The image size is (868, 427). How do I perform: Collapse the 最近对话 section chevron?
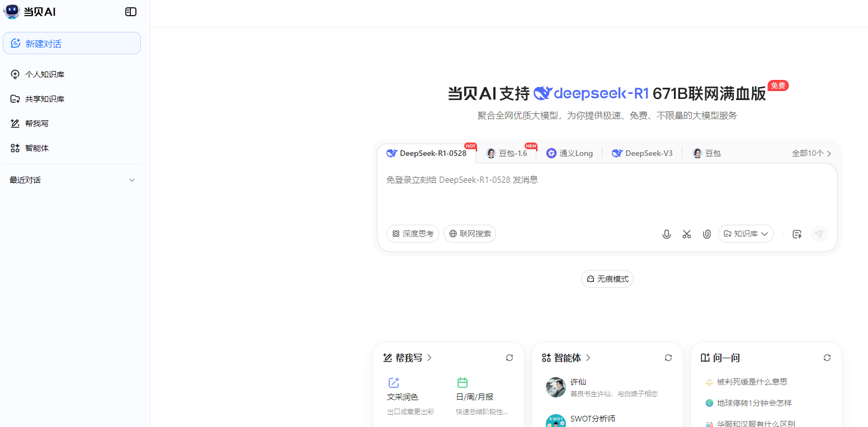point(132,180)
